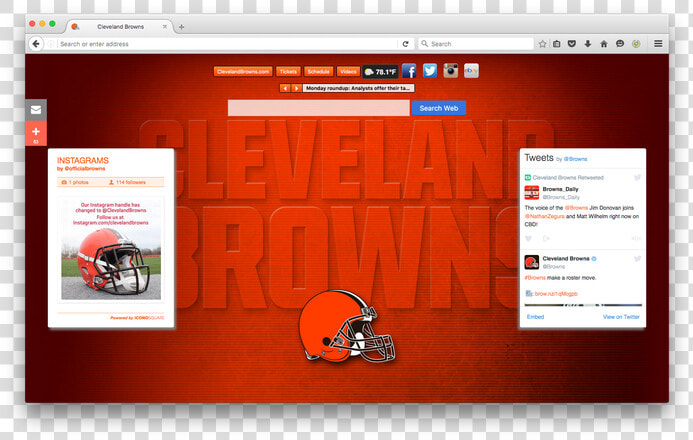Viewport: 693px width, 440px height.
Task: Bookmark this page with the star icon
Action: (543, 44)
